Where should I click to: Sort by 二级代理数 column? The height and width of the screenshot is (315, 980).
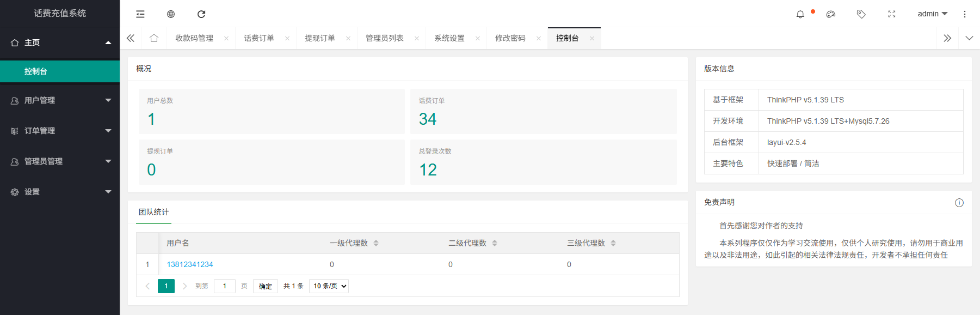pyautogui.click(x=495, y=243)
